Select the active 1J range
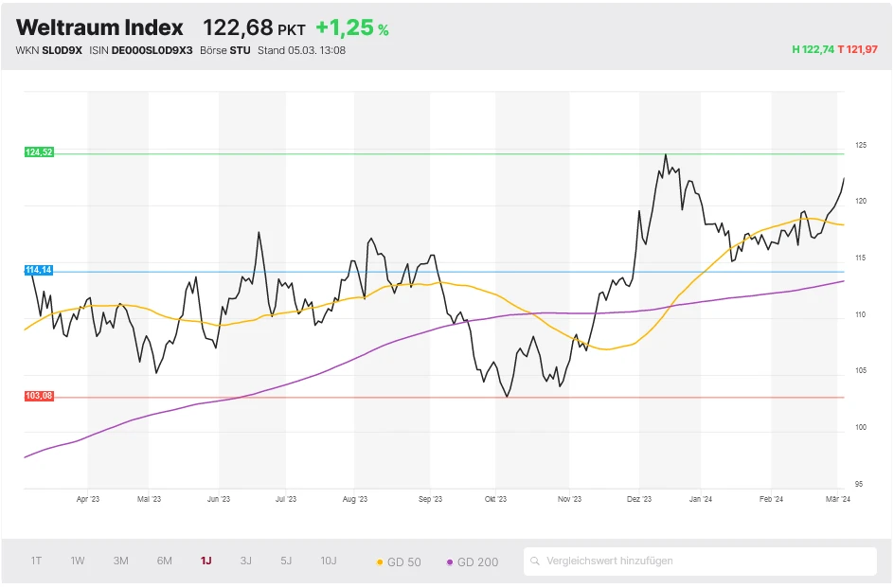Screen dimensions: 894x588 (206, 561)
